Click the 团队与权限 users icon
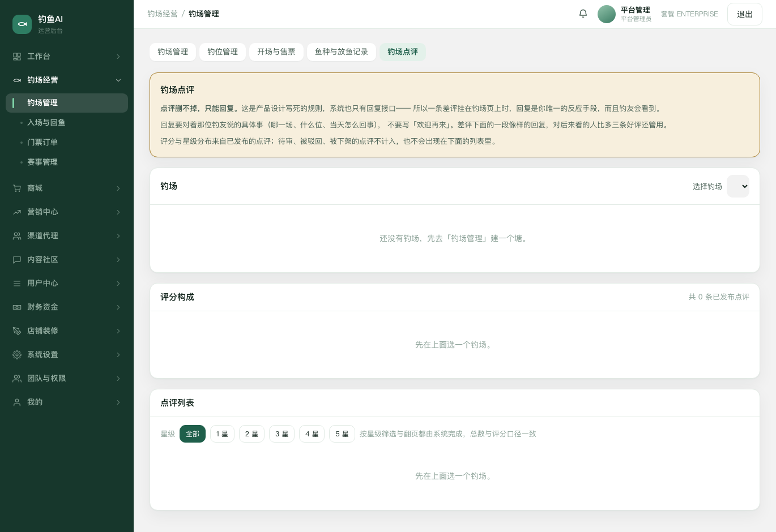The width and height of the screenshot is (776, 532). (x=17, y=379)
